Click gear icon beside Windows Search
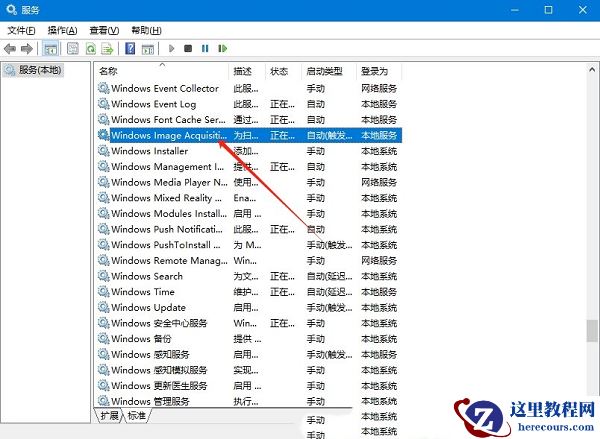Screen dimensions: 600x439 [x=103, y=276]
